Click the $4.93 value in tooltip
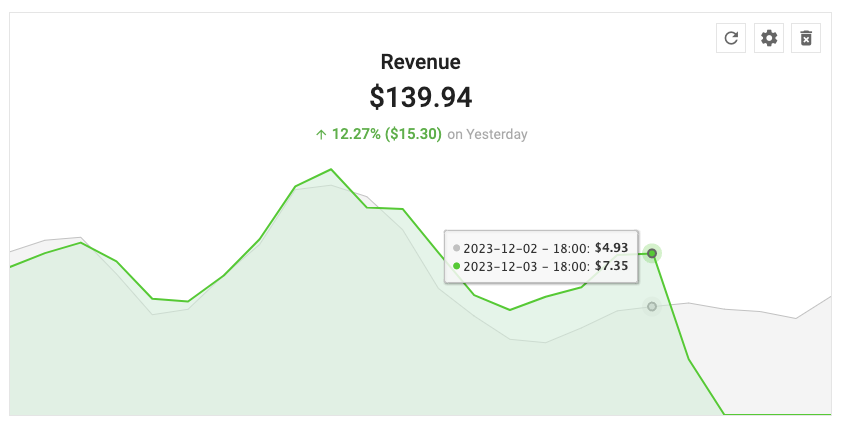The width and height of the screenshot is (849, 431). tap(611, 247)
